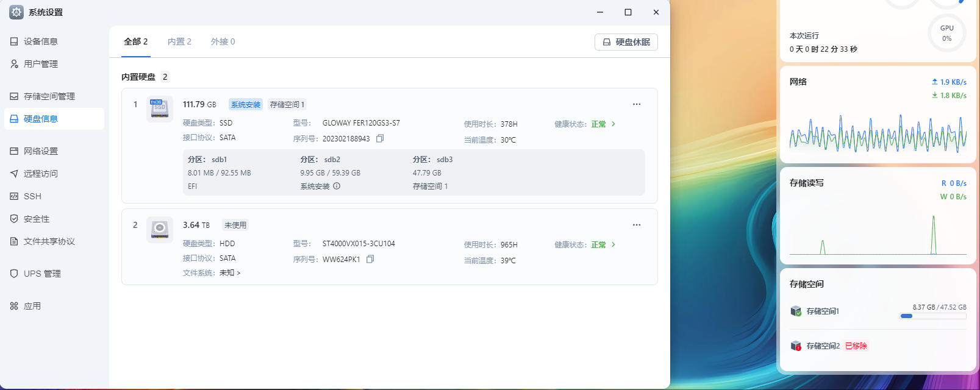This screenshot has height=390, width=980.
Task: Click the 111.79 GB capacity text
Action: [x=199, y=105]
